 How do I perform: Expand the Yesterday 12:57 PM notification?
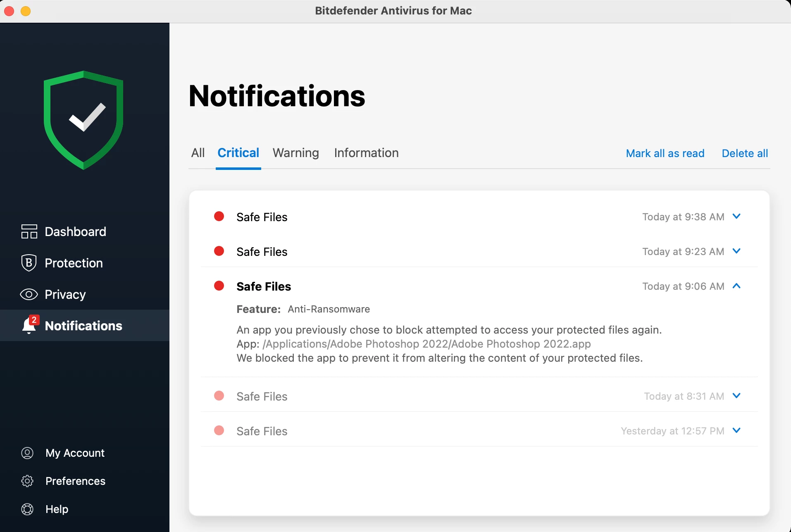pos(736,430)
